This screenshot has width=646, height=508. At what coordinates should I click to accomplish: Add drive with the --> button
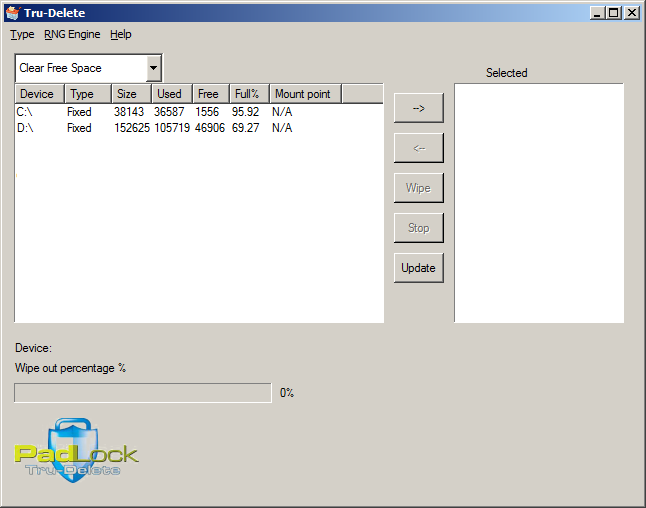coord(419,108)
